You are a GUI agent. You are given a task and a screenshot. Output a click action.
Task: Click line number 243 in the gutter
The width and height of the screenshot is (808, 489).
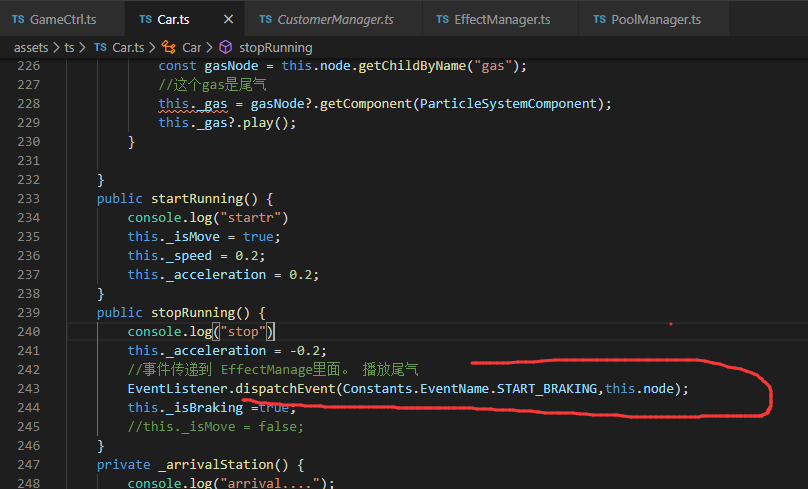28,389
